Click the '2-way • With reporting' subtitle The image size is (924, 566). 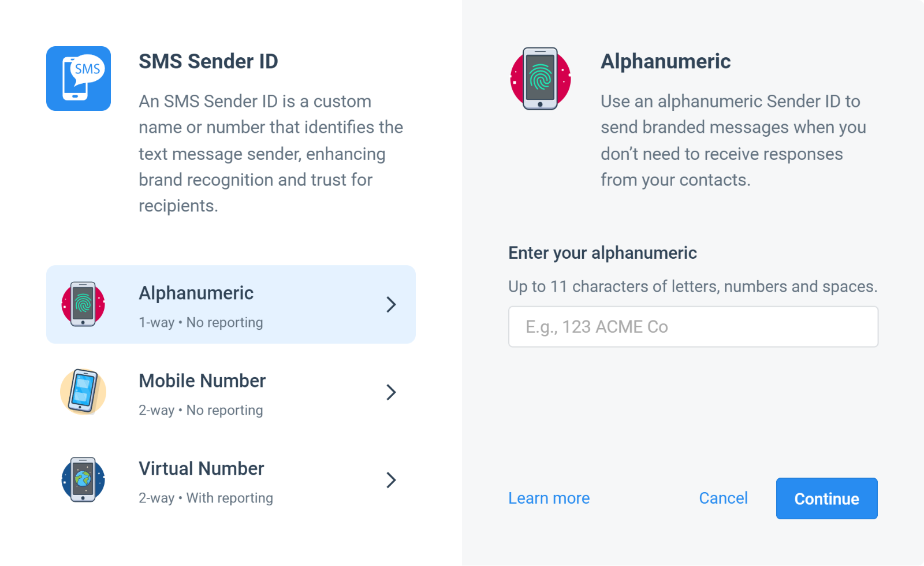pos(206,498)
